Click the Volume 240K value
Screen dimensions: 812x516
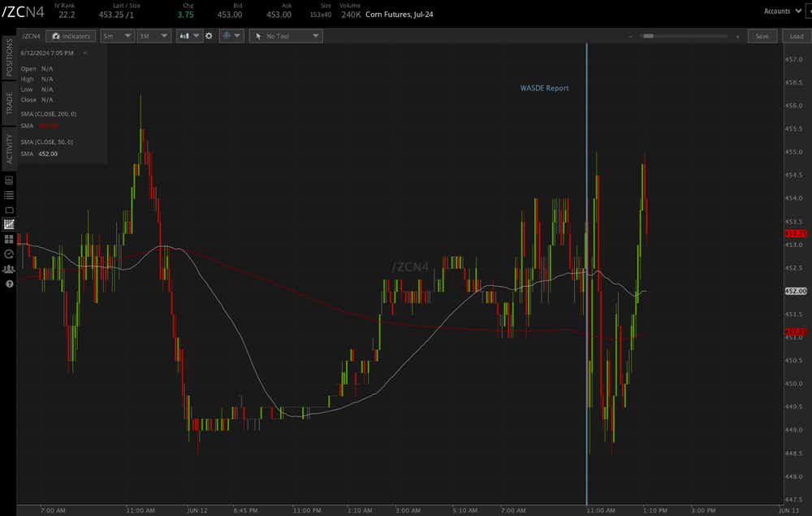click(x=351, y=15)
